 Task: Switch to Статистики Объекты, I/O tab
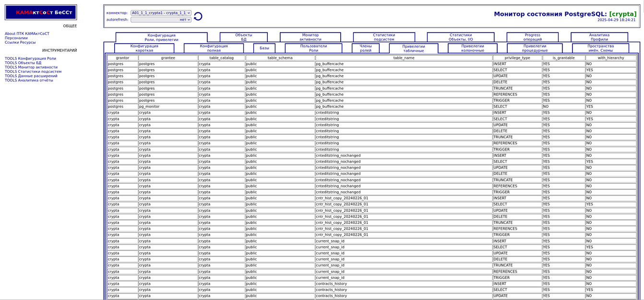(461, 37)
